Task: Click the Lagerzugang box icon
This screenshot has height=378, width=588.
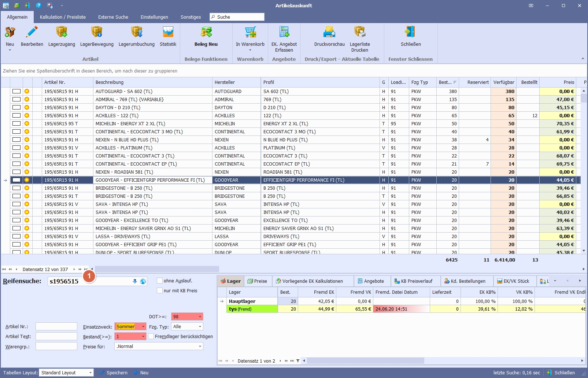Action: [x=62, y=32]
